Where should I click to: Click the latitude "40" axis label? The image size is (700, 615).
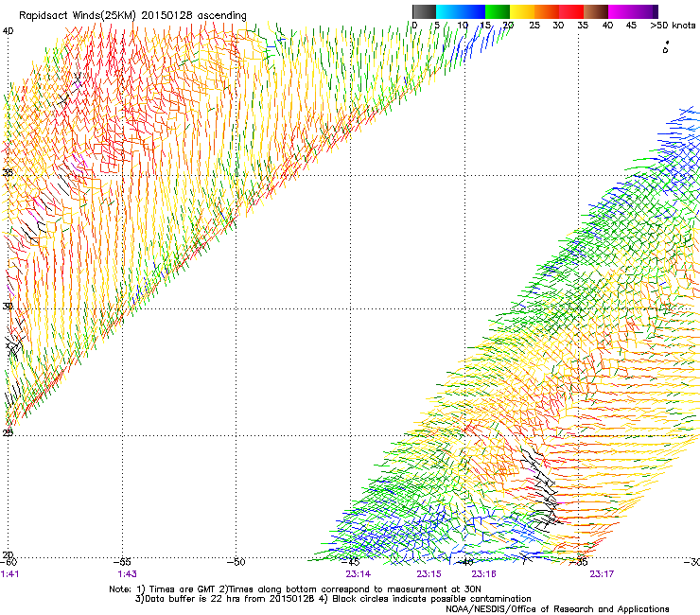click(x=8, y=31)
